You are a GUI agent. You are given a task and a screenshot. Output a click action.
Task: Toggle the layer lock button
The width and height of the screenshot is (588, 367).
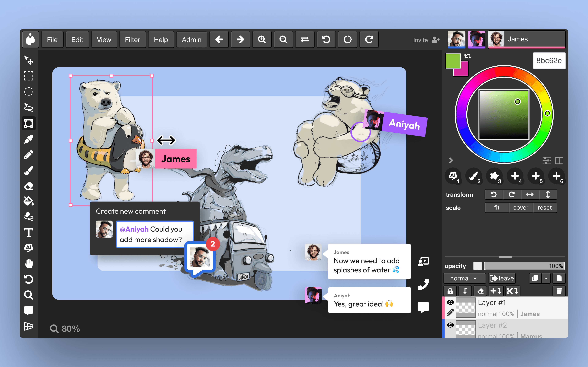450,291
